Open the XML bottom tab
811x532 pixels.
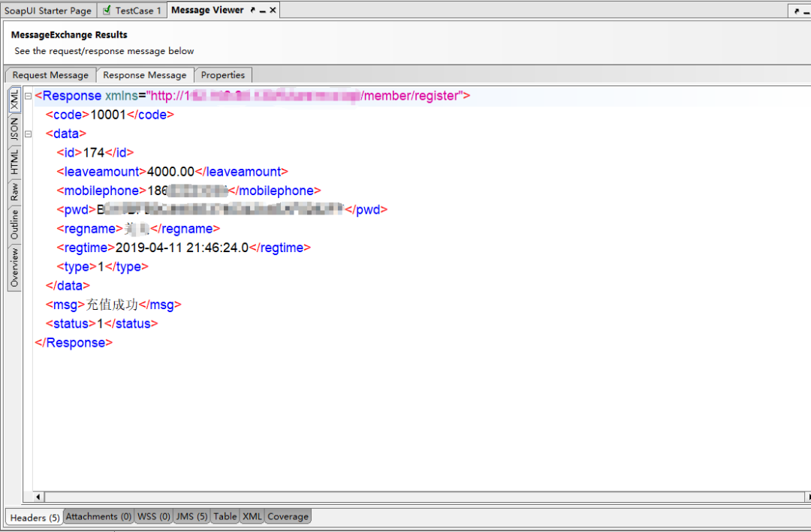tap(252, 516)
